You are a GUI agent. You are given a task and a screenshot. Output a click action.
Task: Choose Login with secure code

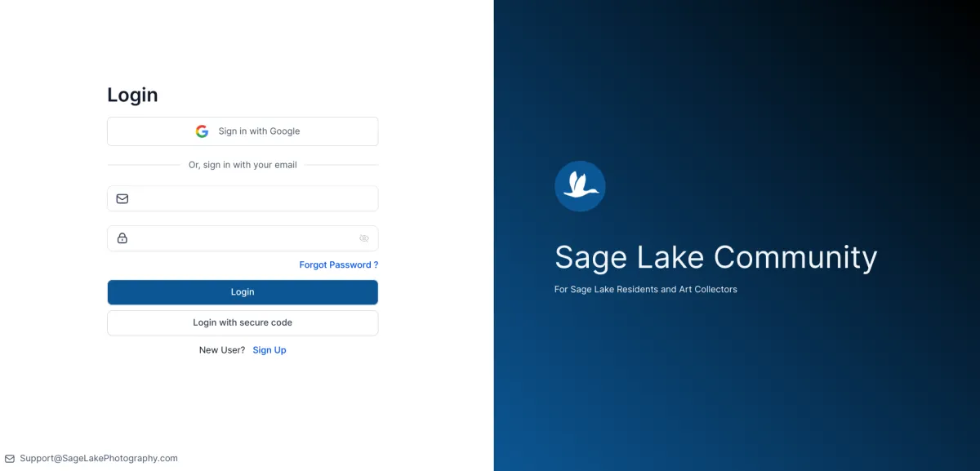243,322
